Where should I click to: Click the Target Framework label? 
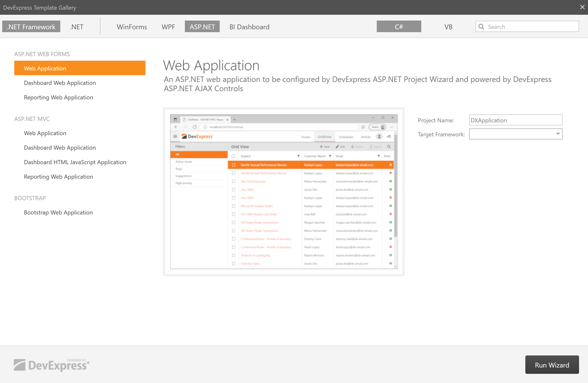(x=441, y=134)
